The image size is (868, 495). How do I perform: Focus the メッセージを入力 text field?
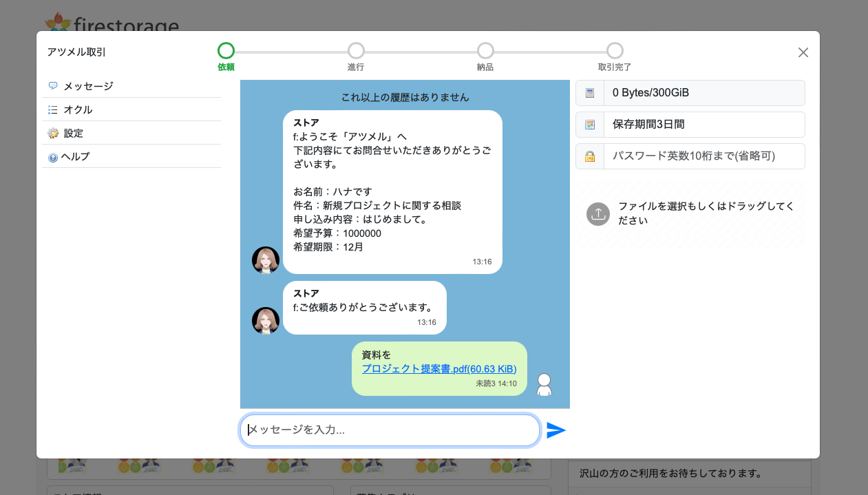pyautogui.click(x=390, y=430)
